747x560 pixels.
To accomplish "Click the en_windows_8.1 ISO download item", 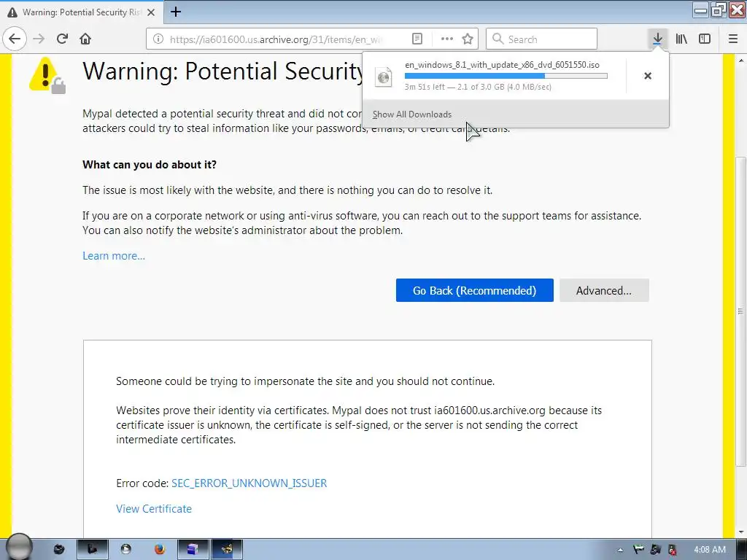I will (x=495, y=76).
